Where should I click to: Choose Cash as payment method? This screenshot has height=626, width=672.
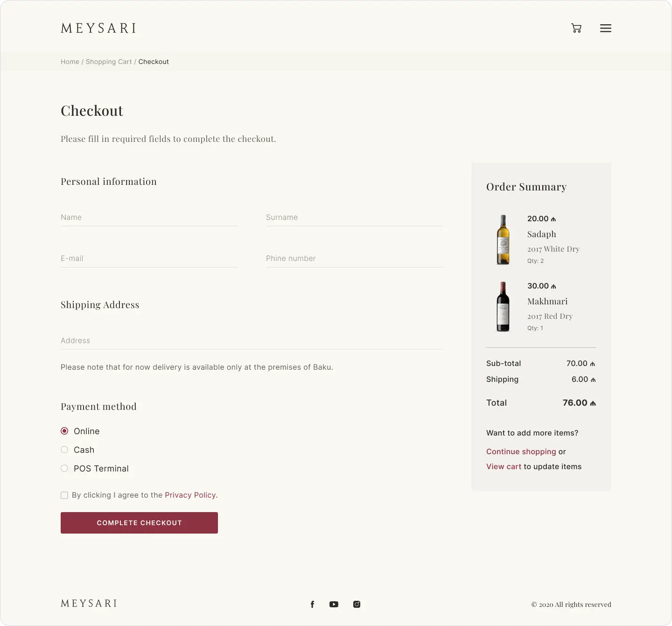click(x=64, y=450)
